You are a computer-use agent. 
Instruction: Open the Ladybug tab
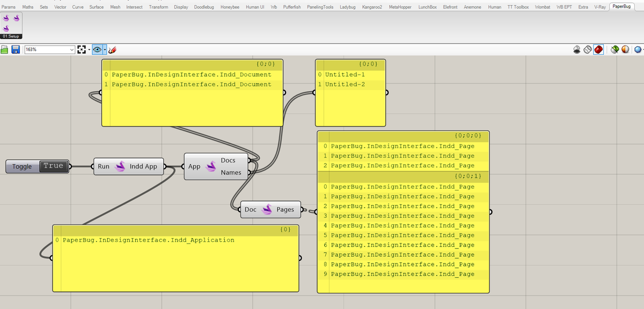point(349,7)
